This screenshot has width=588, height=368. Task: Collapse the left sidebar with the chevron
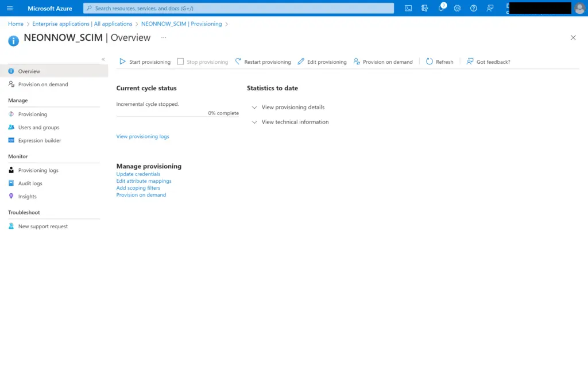[x=103, y=58]
